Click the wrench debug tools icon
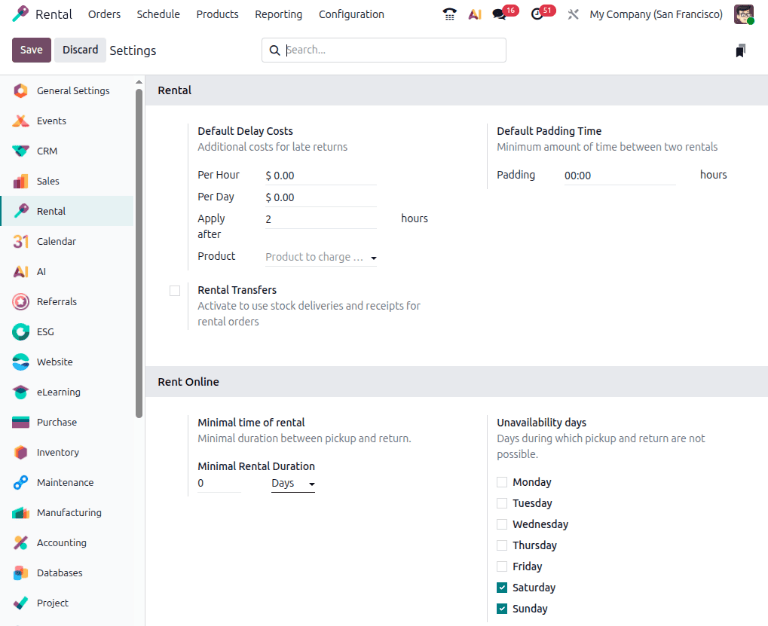 point(573,14)
